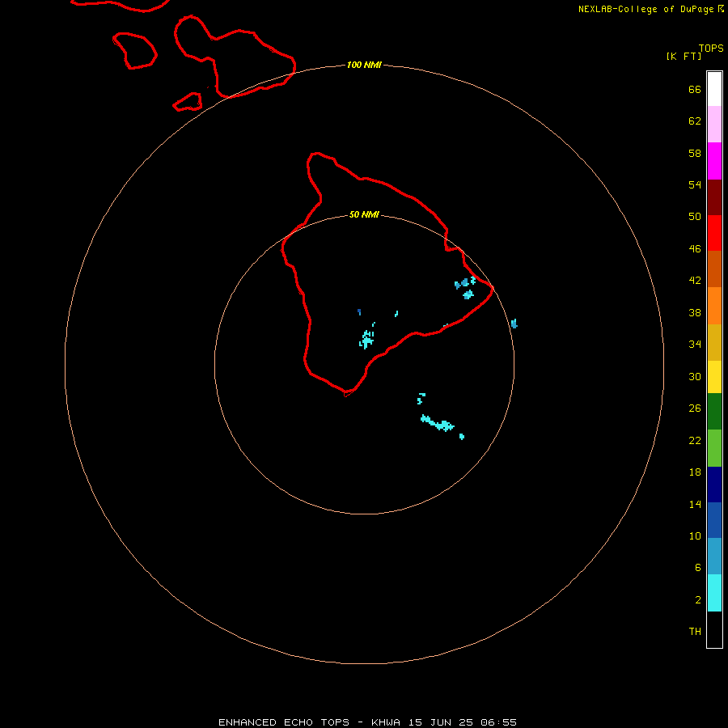Select the magenta legend color block
The height and width of the screenshot is (728, 728).
(x=714, y=161)
